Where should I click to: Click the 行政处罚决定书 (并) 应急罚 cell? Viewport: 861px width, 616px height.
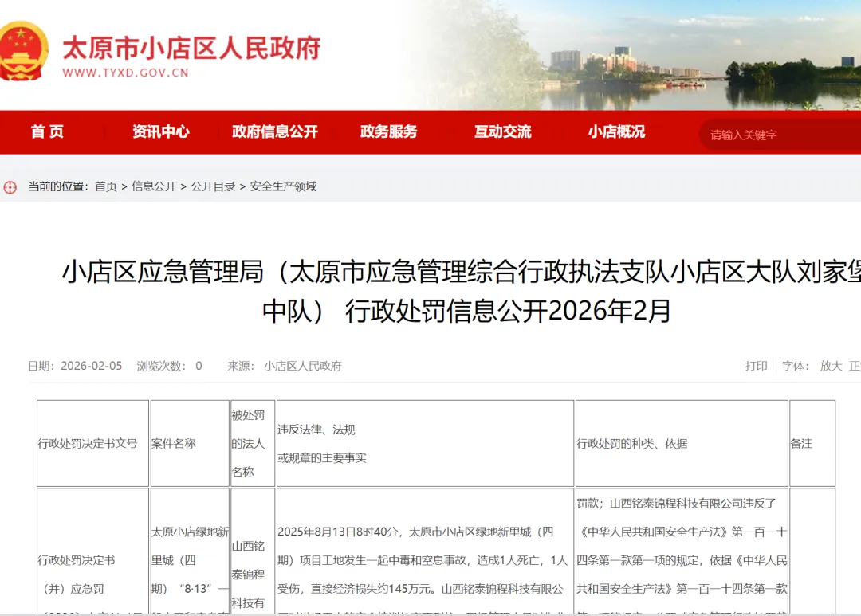coord(92,551)
